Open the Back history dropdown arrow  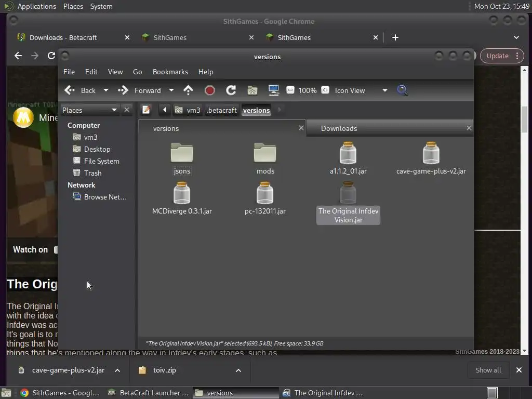pyautogui.click(x=106, y=90)
